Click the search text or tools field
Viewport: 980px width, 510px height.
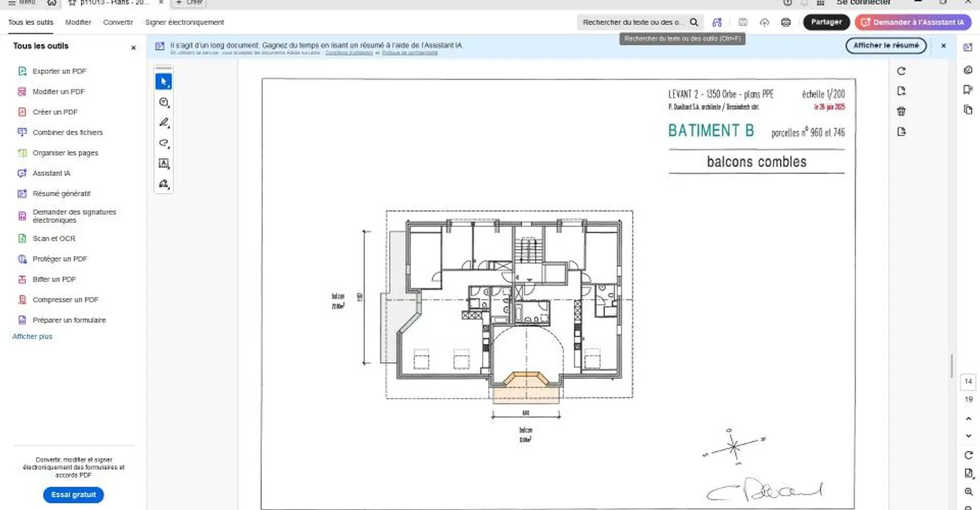[x=640, y=22]
